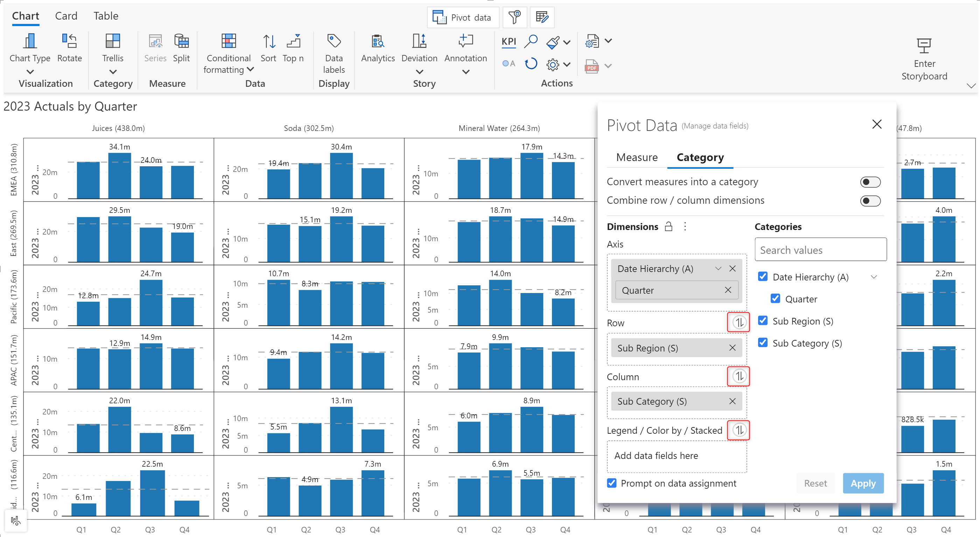Screen dimensions: 980x537
Task: Expand Conditional formatting dropdown arrow
Action: coord(250,69)
